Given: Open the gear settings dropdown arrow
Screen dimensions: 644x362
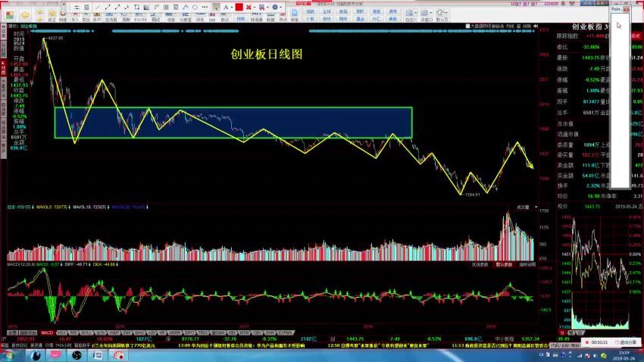Looking at the screenshot, I should [x=281, y=8].
